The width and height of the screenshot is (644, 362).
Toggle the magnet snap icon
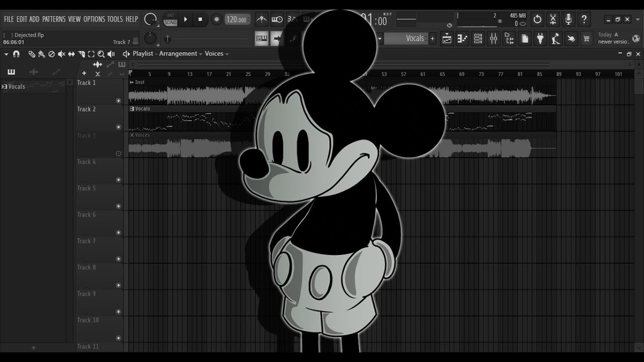tap(16, 54)
